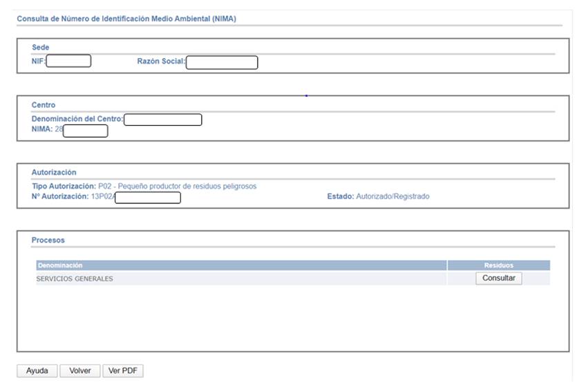588x392 pixels.
Task: Open the Ayuda help button
Action: [37, 371]
